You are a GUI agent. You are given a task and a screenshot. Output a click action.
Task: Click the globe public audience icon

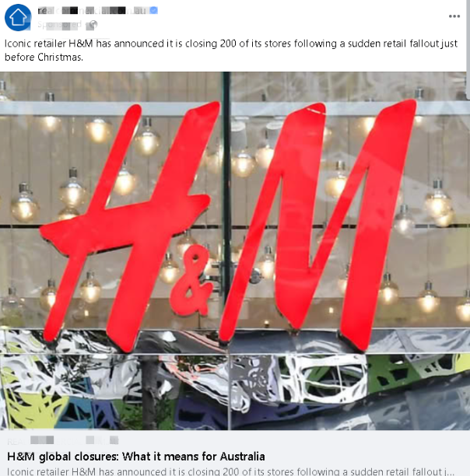pyautogui.click(x=93, y=25)
